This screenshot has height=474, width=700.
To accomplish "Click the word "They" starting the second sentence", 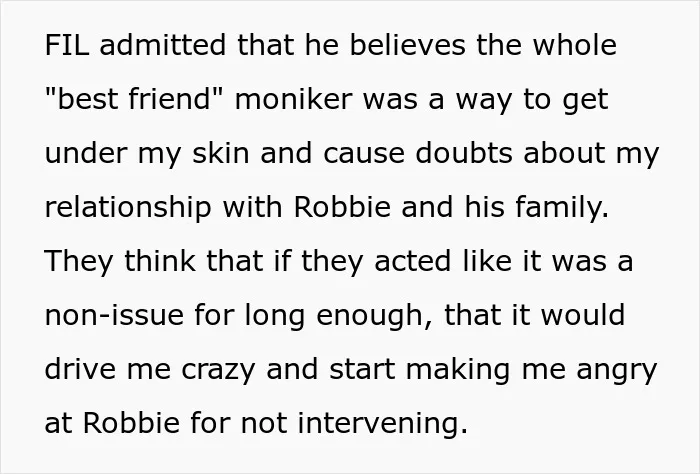I will click(79, 261).
